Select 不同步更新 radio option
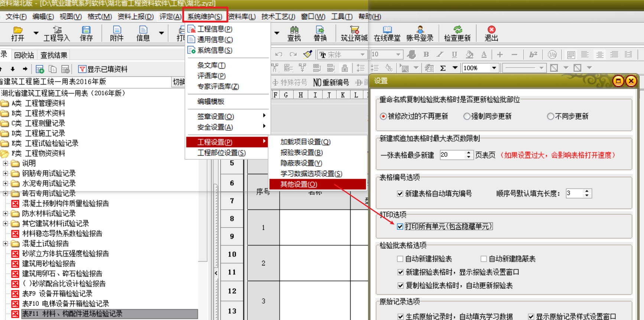Viewport: 644px width, 320px height. [550, 116]
